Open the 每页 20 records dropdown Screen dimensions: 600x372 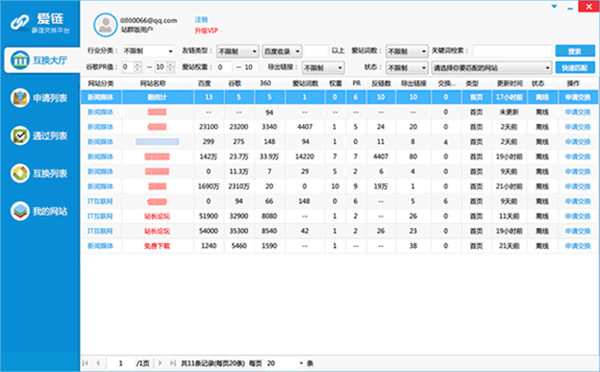click(285, 363)
